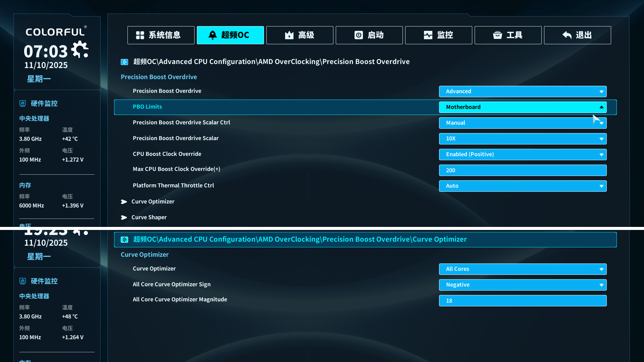Click the gear settings icon beside the clock
The width and height of the screenshot is (644, 362).
coord(80,50)
